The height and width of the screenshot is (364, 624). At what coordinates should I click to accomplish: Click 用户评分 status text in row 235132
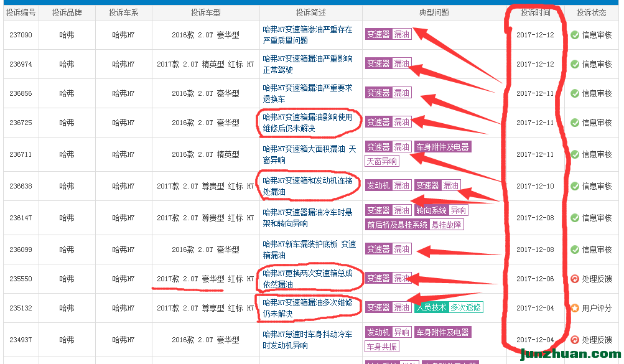tap(597, 308)
